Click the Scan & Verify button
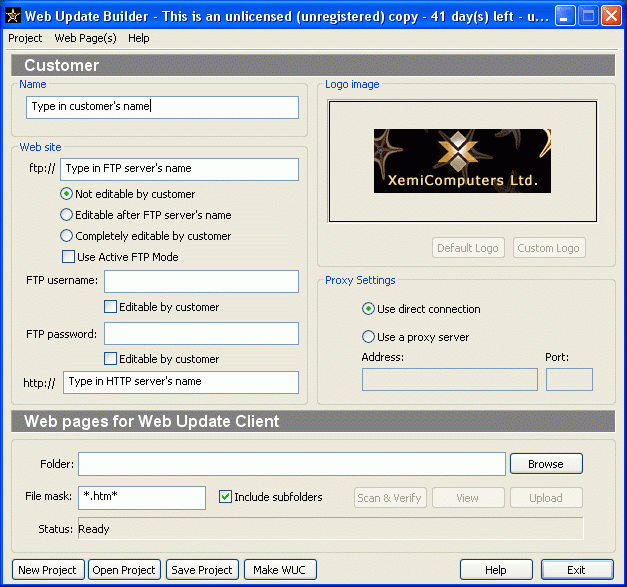 tap(390, 498)
